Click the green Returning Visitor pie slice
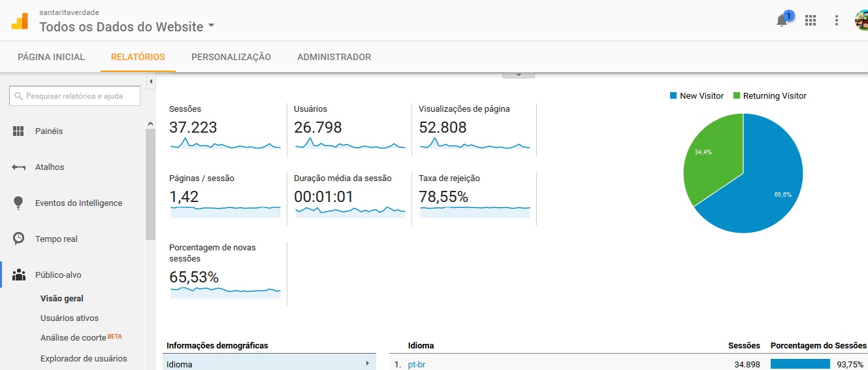 (713, 163)
